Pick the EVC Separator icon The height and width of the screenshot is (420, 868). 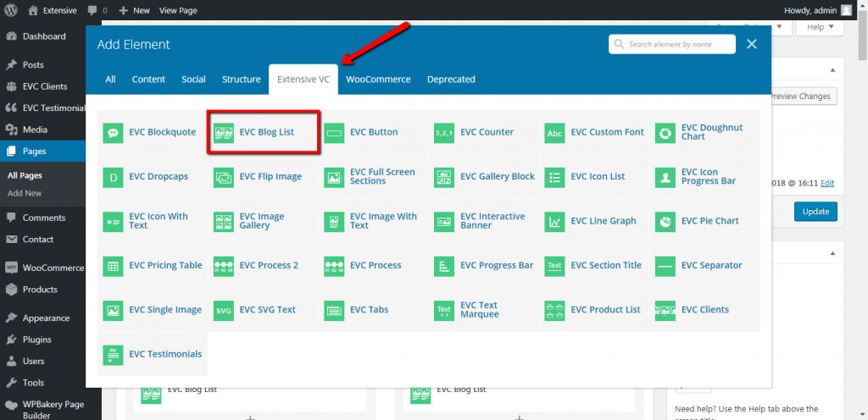(665, 266)
